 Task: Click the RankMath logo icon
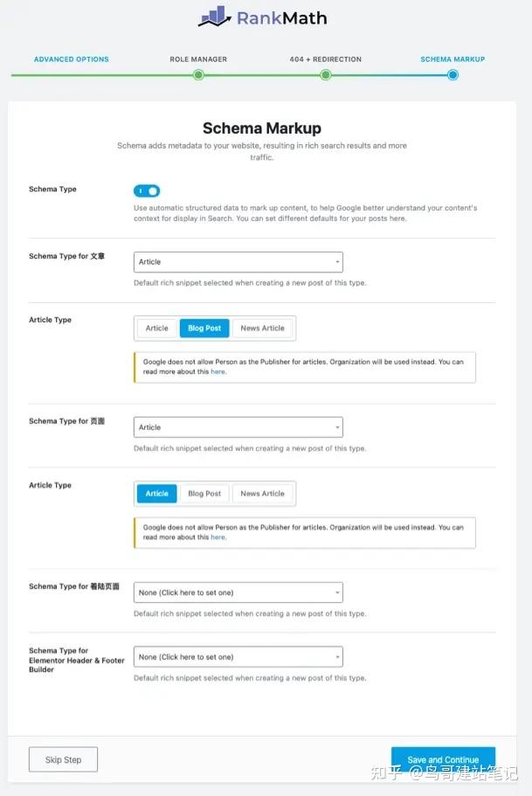coord(214,17)
